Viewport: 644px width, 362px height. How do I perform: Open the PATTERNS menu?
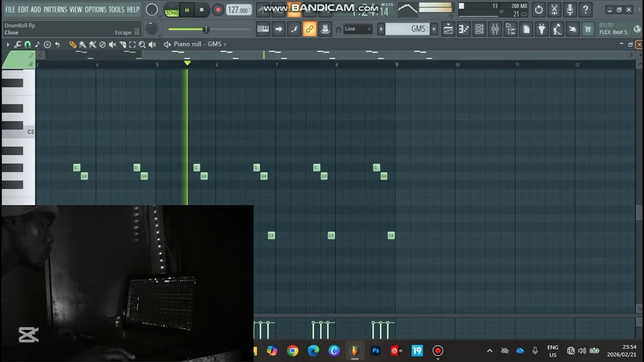click(x=55, y=10)
